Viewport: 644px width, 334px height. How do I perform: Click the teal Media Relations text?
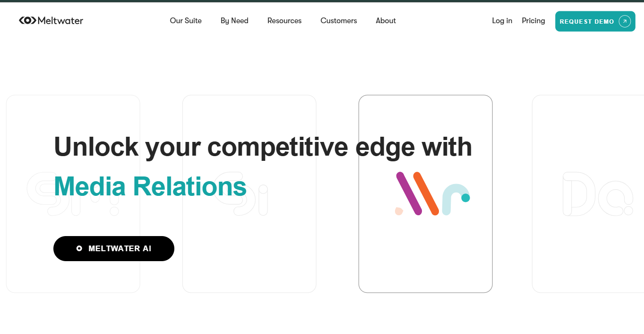(150, 186)
